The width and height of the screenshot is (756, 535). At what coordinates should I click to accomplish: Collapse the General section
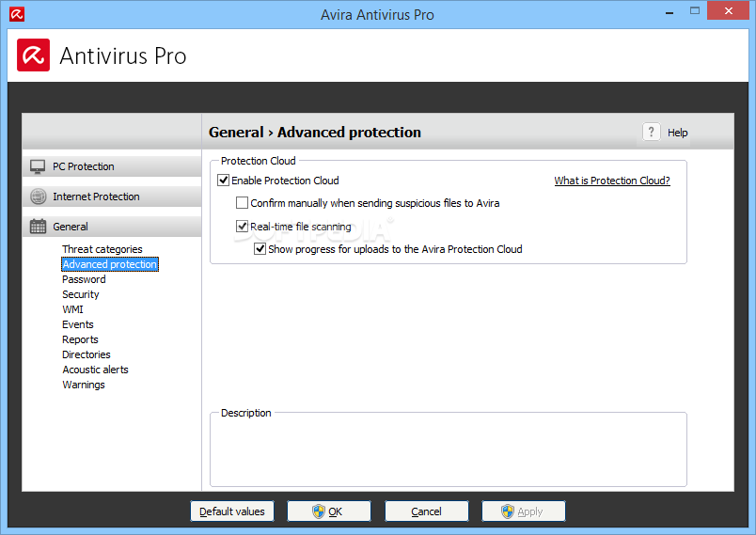(112, 227)
